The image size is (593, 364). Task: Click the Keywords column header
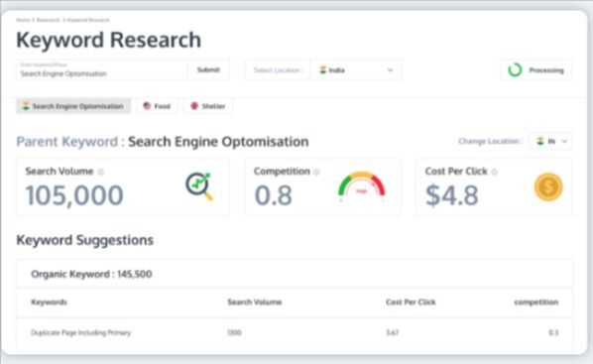click(x=50, y=302)
